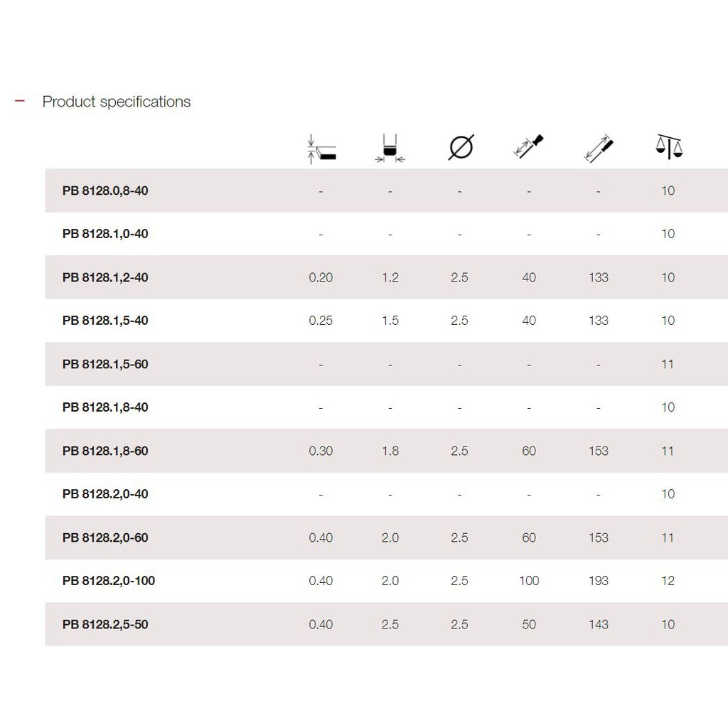Screen dimensions: 728x728
Task: Select the PB 8128.1,0-40 product
Action: [x=105, y=233]
